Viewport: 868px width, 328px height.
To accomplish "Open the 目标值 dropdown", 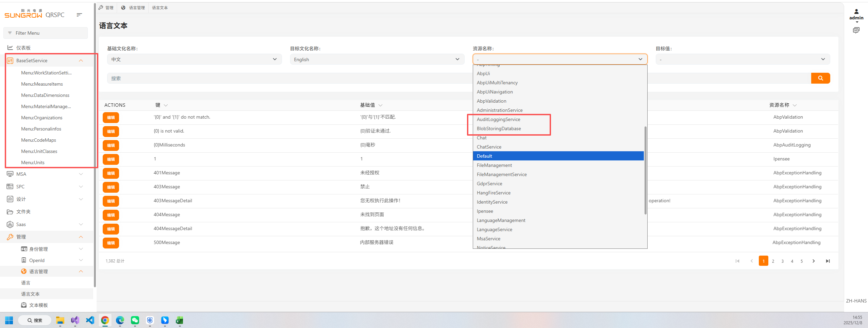I will (742, 59).
